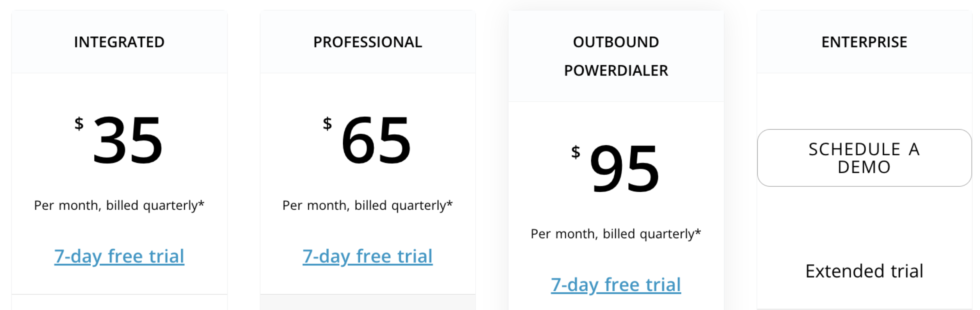Click the billed quarterly note below 95
980x310 pixels.
(x=615, y=234)
